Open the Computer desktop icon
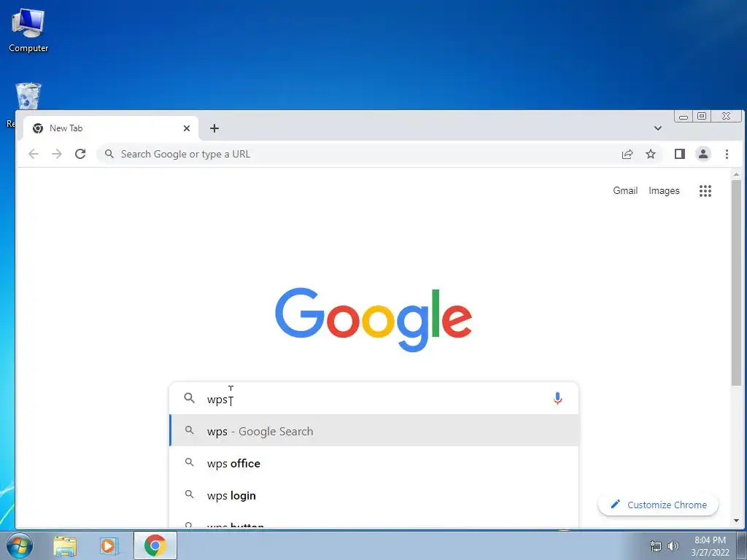Screen dimensions: 747x560 28,30
